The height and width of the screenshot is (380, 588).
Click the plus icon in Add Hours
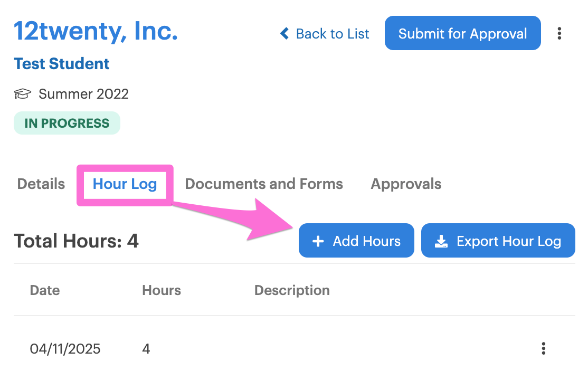tap(318, 241)
